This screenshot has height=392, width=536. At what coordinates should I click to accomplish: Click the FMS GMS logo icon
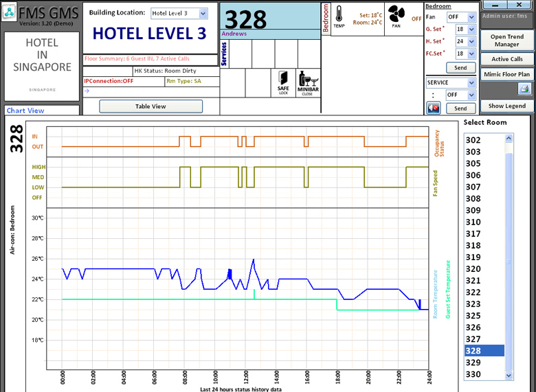(x=9, y=14)
